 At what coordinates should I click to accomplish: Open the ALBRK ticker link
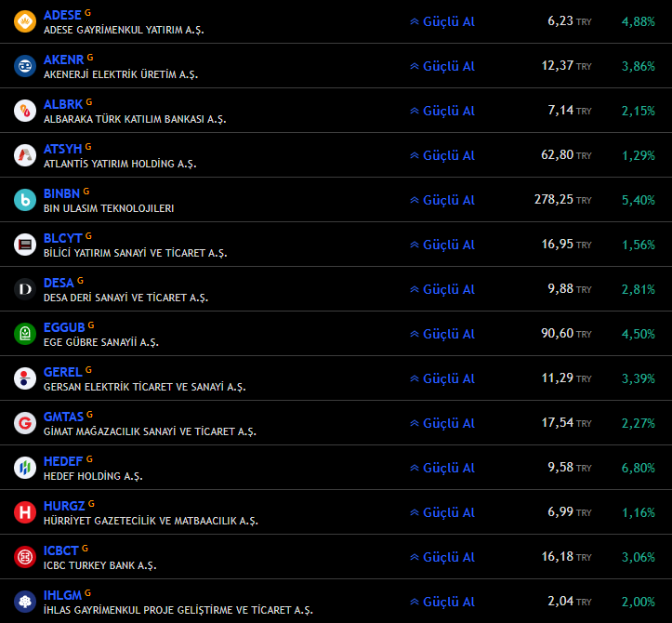(x=63, y=104)
